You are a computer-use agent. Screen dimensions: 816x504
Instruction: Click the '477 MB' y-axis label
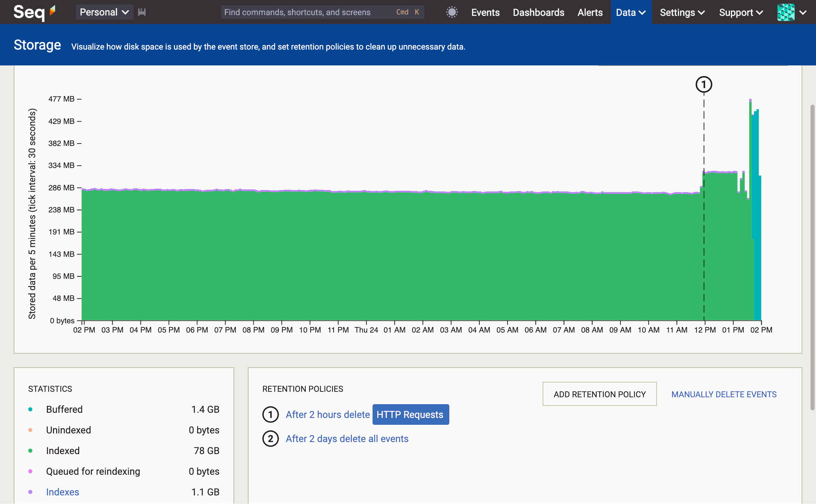click(61, 99)
